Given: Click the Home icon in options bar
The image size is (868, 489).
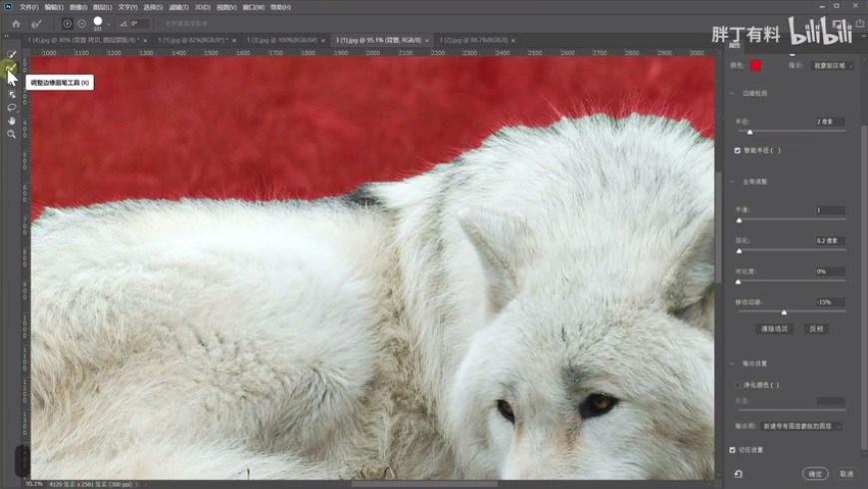Looking at the screenshot, I should (x=16, y=23).
